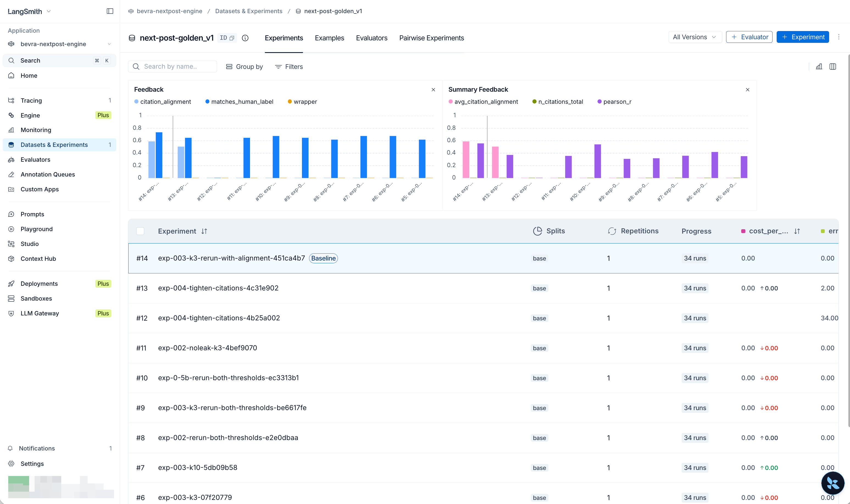Open experiment exp-003-k10-5db09b58
850x504 pixels.
[198, 468]
